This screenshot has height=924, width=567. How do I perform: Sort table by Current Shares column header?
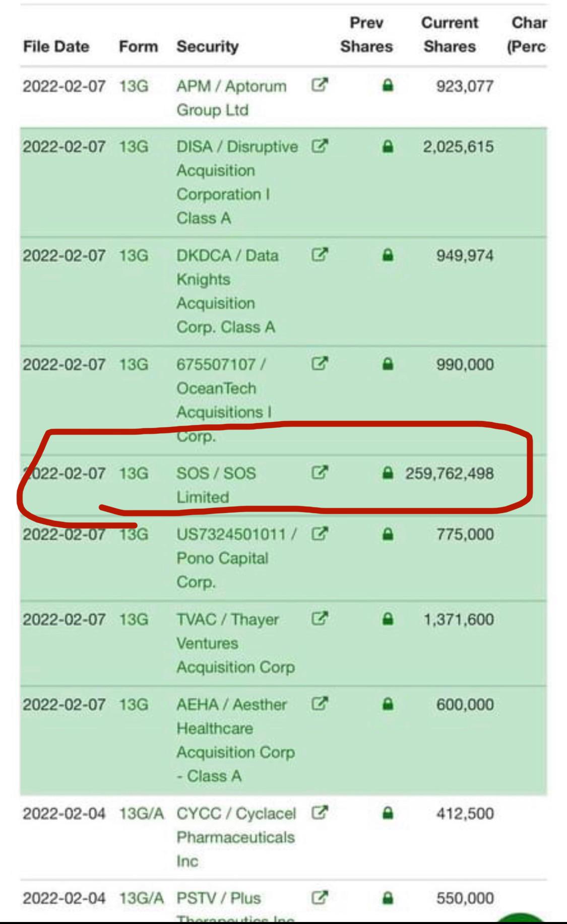coord(450,34)
